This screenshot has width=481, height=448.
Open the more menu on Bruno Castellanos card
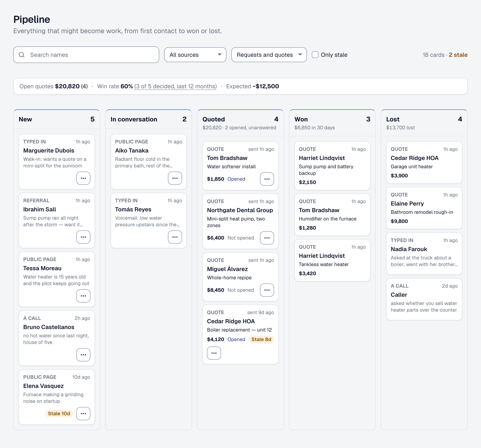click(83, 355)
